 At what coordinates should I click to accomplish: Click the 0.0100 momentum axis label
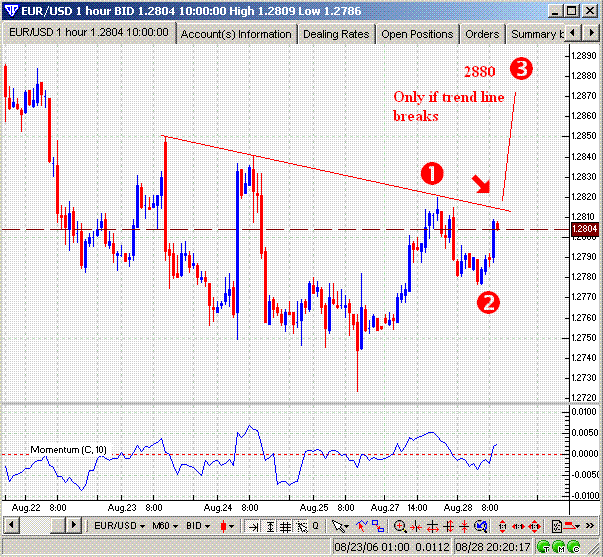coord(585,412)
